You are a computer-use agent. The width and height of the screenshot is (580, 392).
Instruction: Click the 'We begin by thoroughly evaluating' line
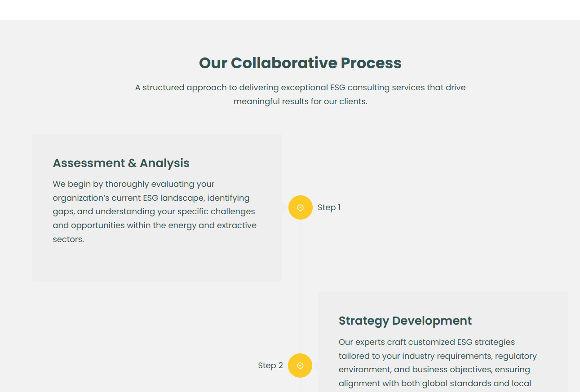click(x=133, y=184)
